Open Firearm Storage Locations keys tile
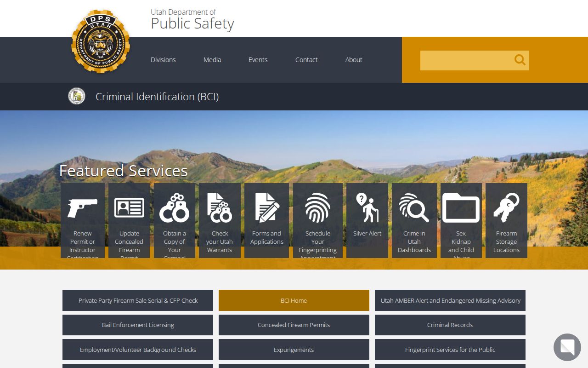 [x=506, y=220]
